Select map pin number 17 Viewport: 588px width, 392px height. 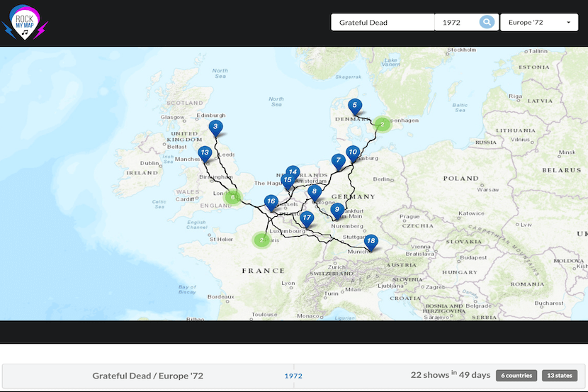pos(307,220)
